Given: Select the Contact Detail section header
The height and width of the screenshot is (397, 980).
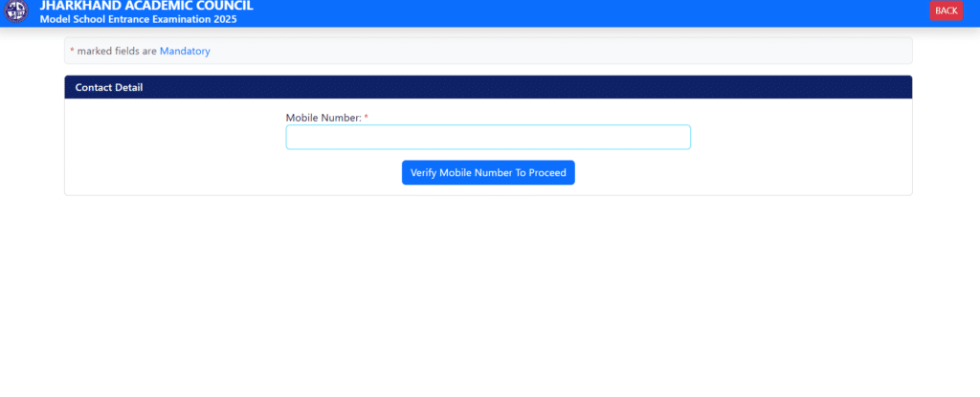Looking at the screenshot, I should coord(109,88).
